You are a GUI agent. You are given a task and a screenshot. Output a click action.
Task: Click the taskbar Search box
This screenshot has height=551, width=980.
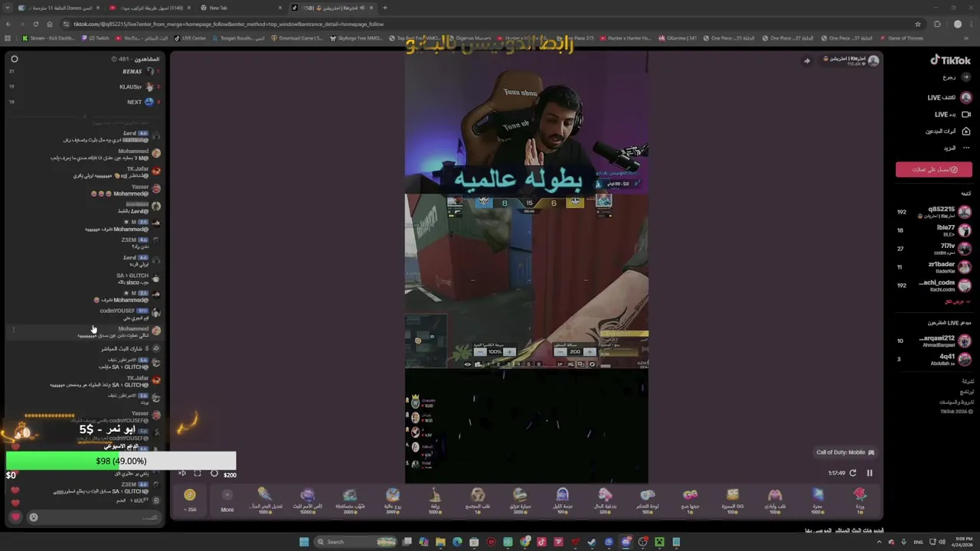[357, 542]
